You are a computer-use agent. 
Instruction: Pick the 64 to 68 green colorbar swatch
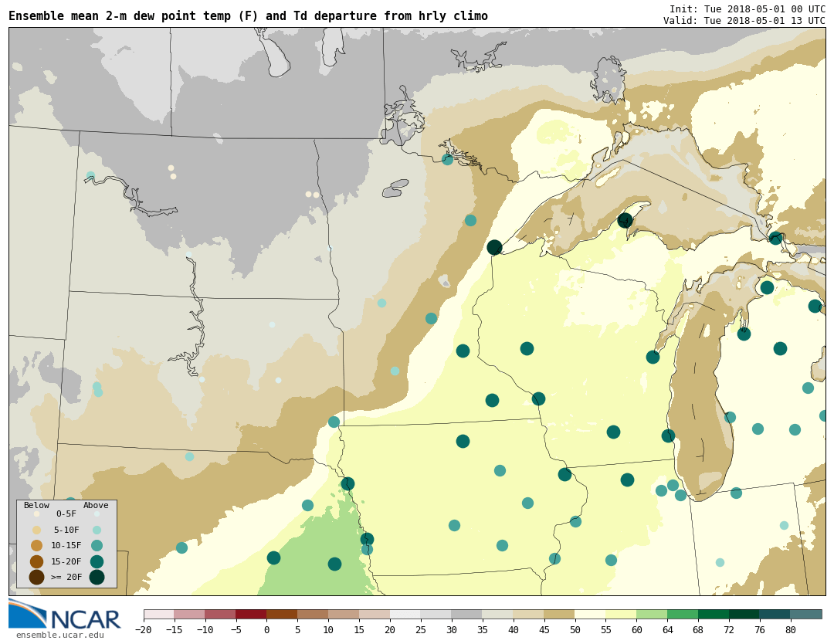[x=683, y=614]
